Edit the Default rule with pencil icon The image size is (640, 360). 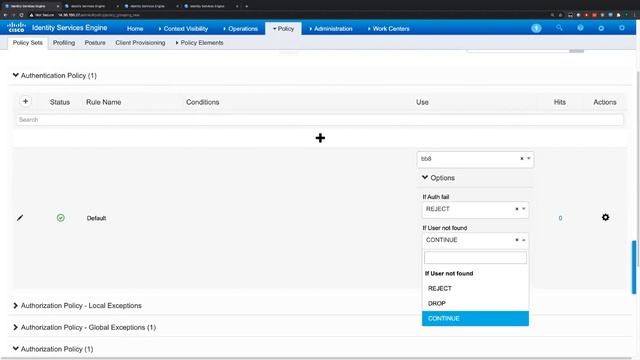pyautogui.click(x=20, y=218)
